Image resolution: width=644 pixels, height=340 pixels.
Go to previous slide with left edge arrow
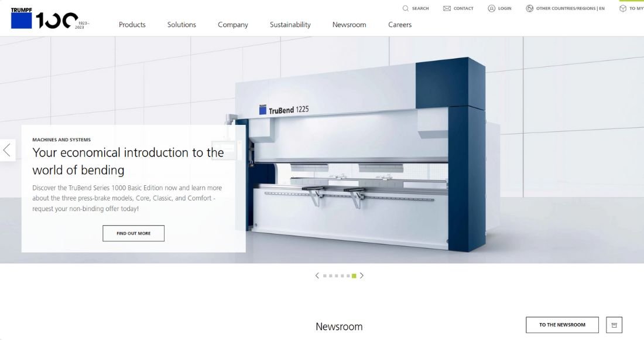(x=7, y=150)
